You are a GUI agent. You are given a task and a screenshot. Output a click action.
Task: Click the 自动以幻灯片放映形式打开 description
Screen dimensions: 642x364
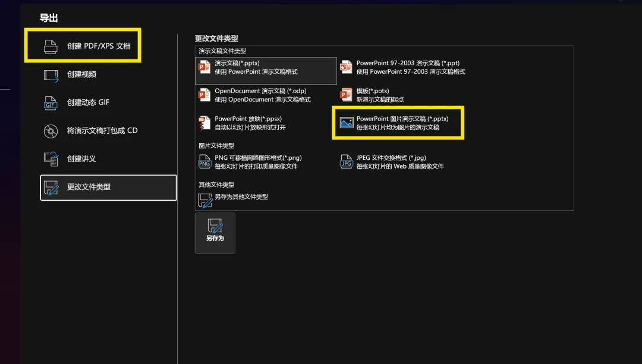tap(251, 128)
